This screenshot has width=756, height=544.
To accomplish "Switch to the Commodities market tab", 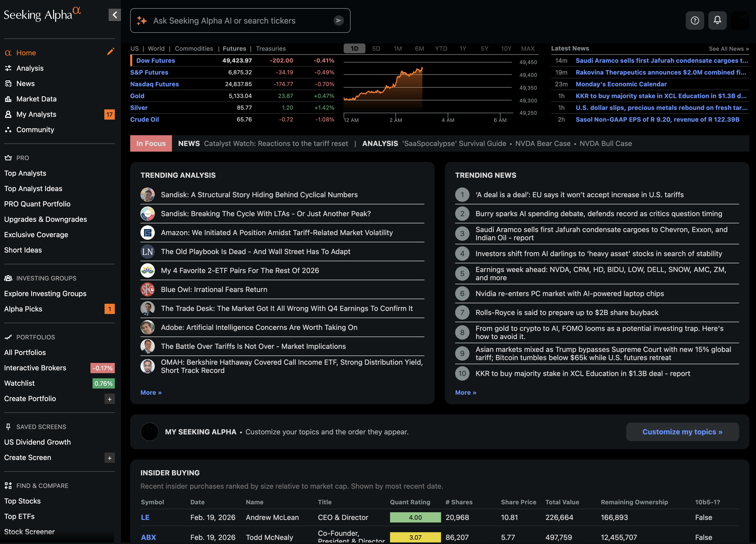I will click(x=194, y=48).
